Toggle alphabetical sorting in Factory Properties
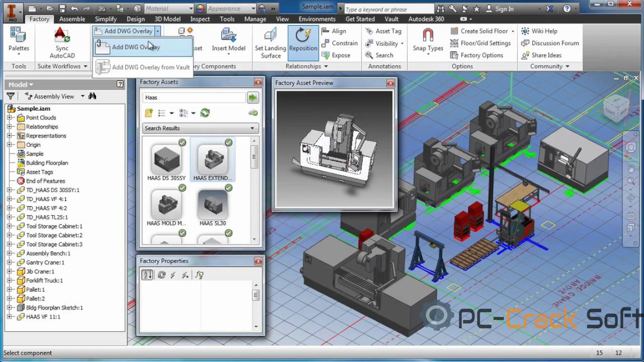The height and width of the screenshot is (362, 644). click(x=147, y=275)
